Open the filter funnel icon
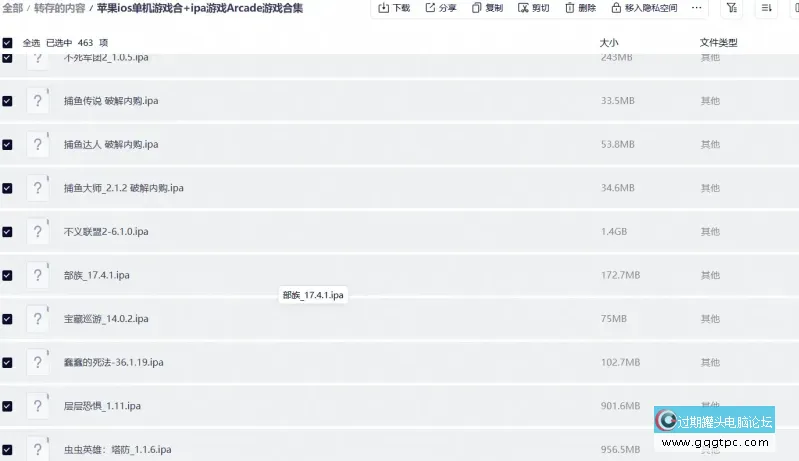The width and height of the screenshot is (799, 461). (732, 8)
